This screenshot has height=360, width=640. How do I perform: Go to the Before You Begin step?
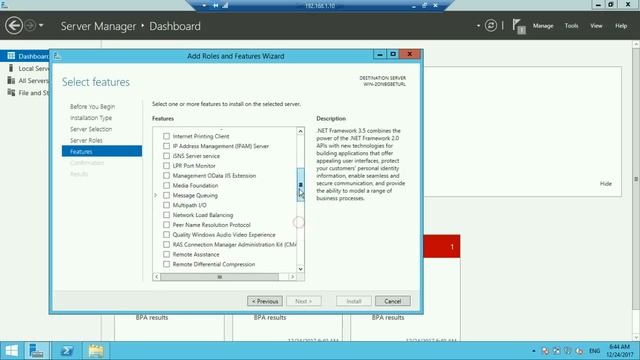pyautogui.click(x=92, y=107)
